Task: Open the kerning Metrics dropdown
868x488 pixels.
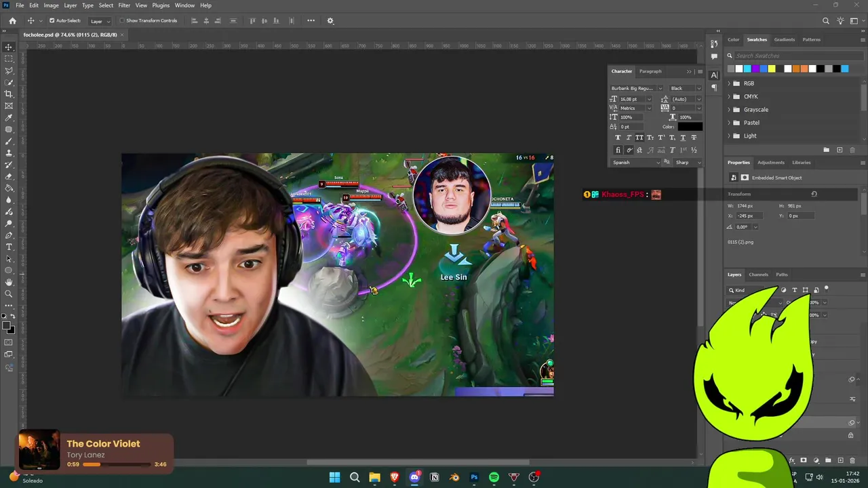Action: pos(649,108)
